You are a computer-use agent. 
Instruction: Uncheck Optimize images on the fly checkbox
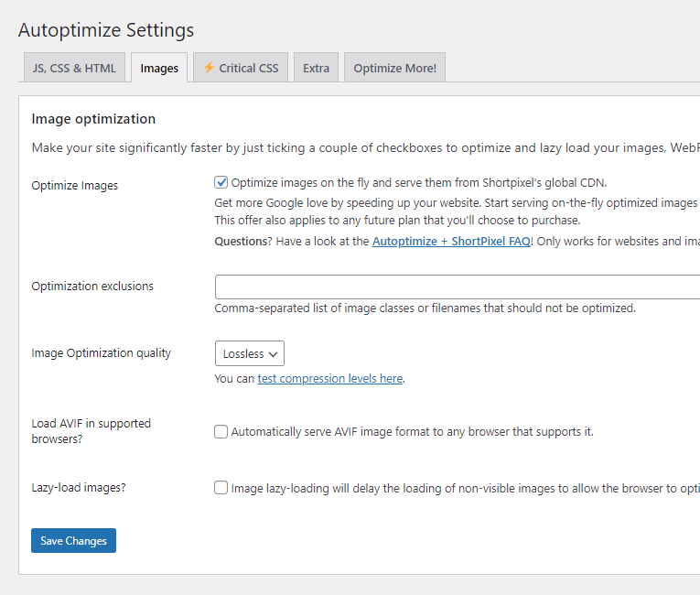coord(221,182)
